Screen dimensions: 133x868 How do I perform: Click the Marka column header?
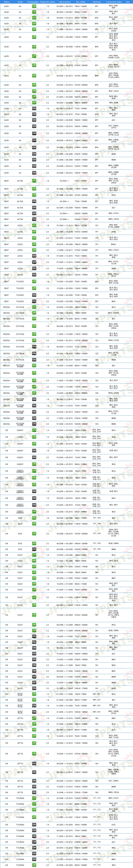[x=7, y=2]
